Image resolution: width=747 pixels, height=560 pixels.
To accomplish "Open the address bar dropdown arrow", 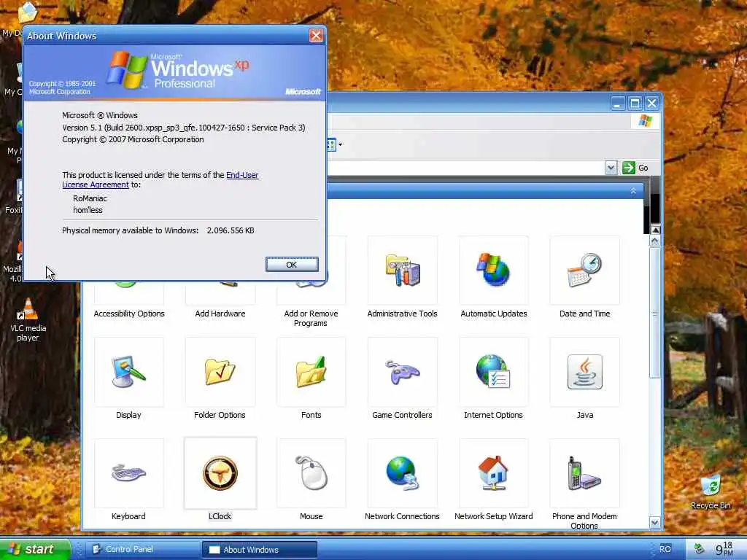I will point(611,168).
